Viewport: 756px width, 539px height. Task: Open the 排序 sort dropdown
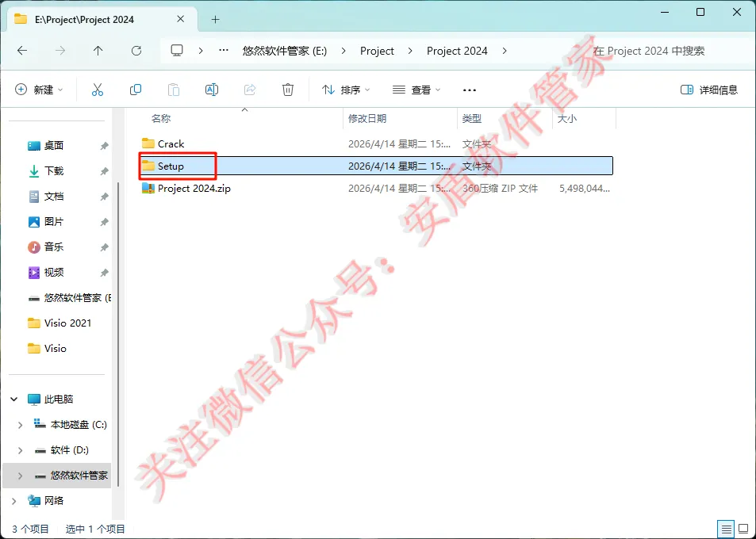click(x=346, y=90)
